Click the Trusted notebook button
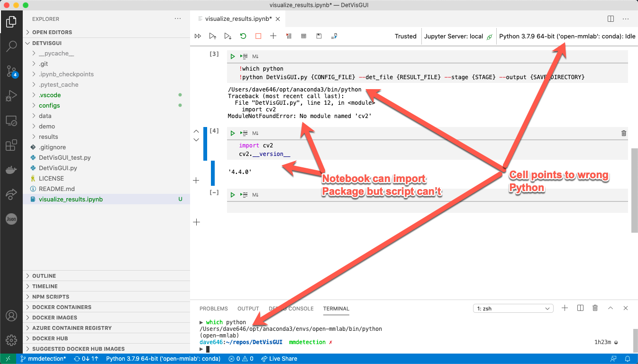Image resolution: width=638 pixels, height=364 pixels. pyautogui.click(x=405, y=36)
